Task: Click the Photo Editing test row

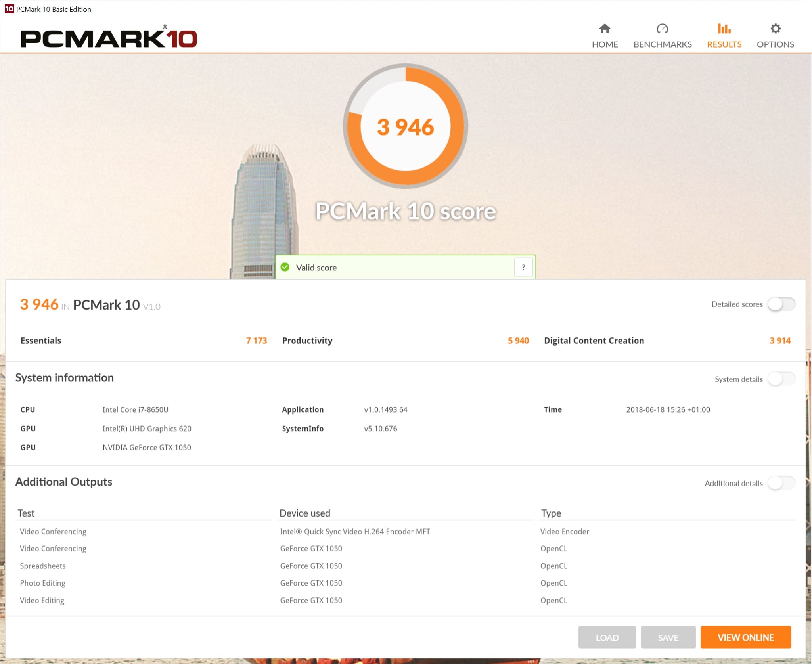Action: tap(43, 583)
